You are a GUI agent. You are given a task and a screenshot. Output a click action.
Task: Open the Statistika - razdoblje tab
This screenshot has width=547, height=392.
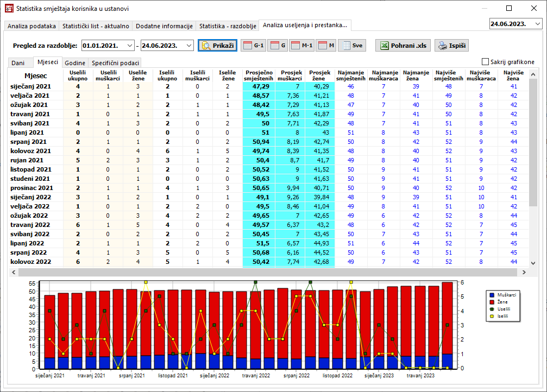click(x=227, y=26)
